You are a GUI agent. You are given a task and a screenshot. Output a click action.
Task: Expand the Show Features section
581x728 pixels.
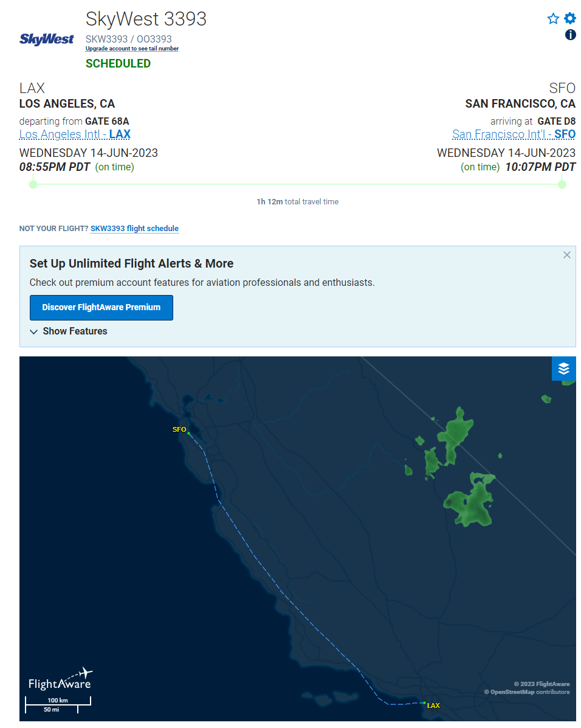69,331
